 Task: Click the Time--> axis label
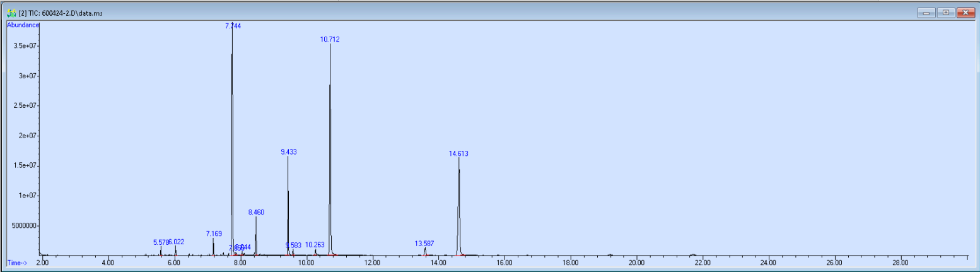pos(17,262)
